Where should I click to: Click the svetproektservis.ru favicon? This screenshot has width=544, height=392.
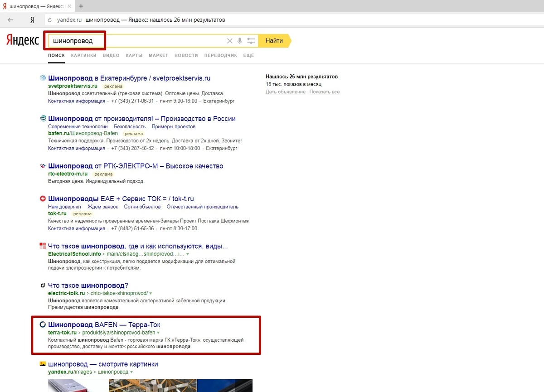(43, 78)
